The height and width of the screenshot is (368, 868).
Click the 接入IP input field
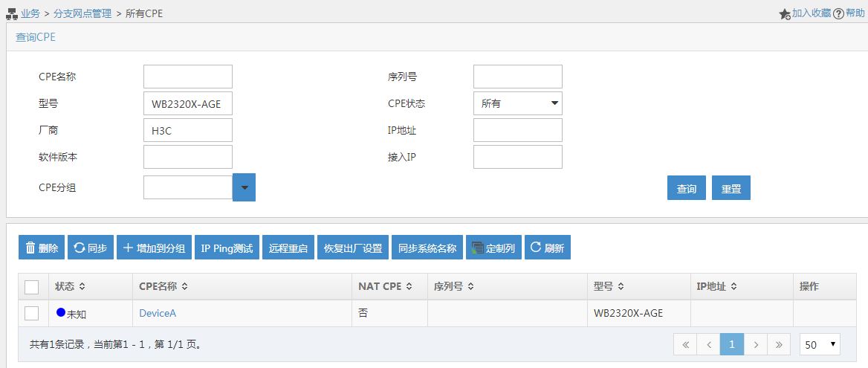pos(517,157)
